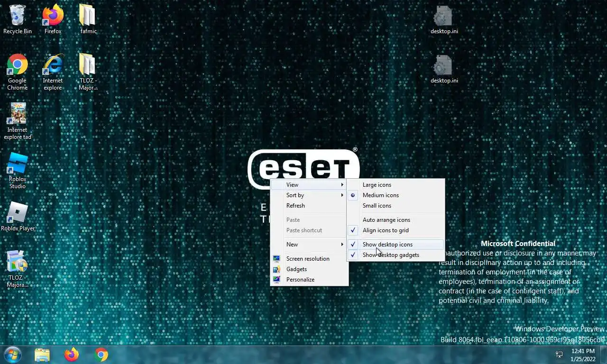Select the Google Chrome desktop shortcut
The width and height of the screenshot is (607, 364).
18,72
